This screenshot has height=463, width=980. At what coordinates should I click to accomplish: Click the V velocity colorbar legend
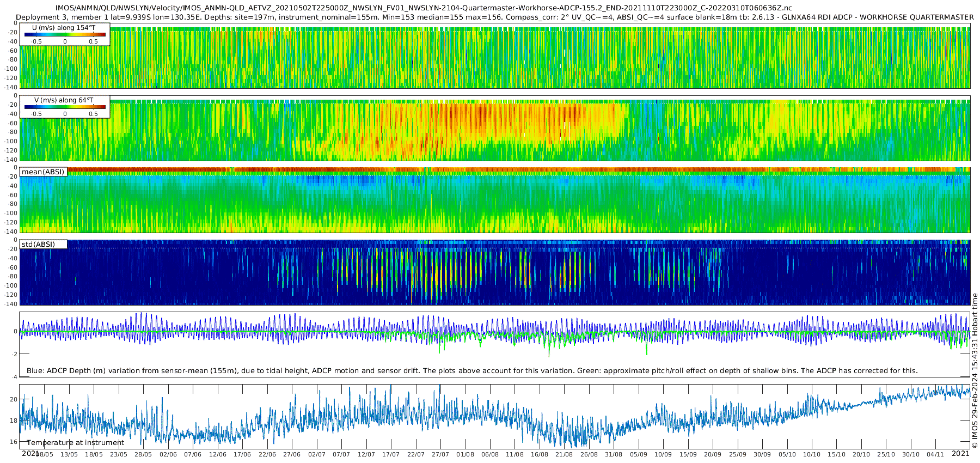click(x=65, y=107)
